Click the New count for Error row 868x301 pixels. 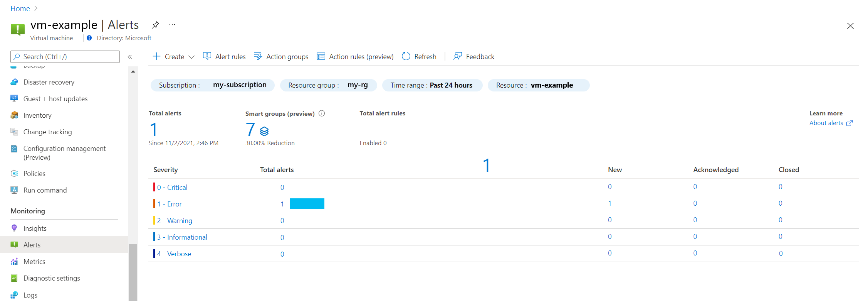pos(610,203)
